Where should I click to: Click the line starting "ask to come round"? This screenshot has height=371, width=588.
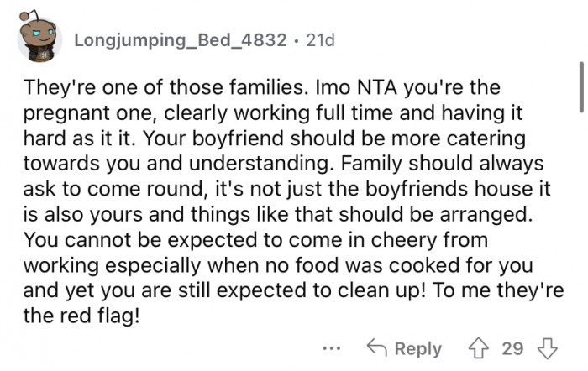point(283,185)
